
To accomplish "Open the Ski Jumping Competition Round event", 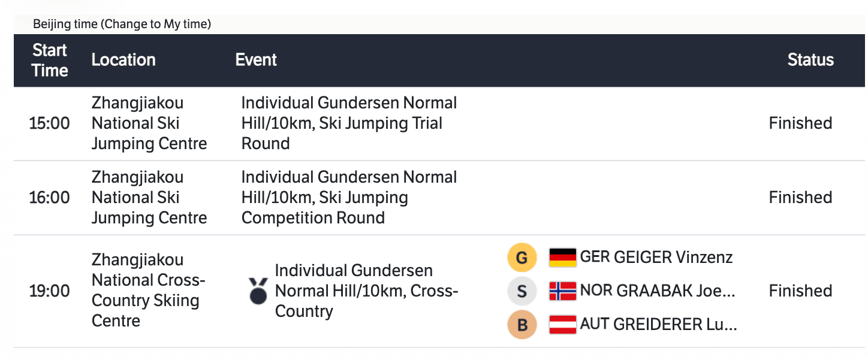I will pyautogui.click(x=349, y=198).
